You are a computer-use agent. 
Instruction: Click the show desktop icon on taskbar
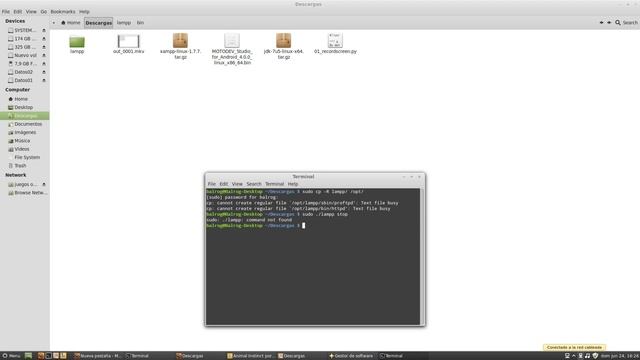coord(28,356)
